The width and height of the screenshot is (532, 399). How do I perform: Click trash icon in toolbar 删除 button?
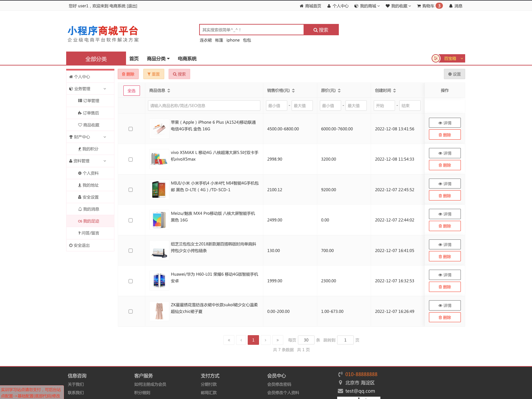pos(124,74)
